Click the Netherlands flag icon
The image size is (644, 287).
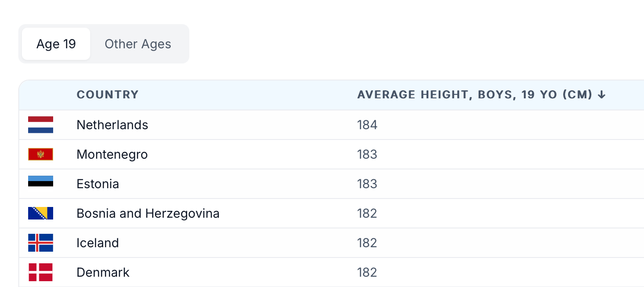(x=41, y=125)
